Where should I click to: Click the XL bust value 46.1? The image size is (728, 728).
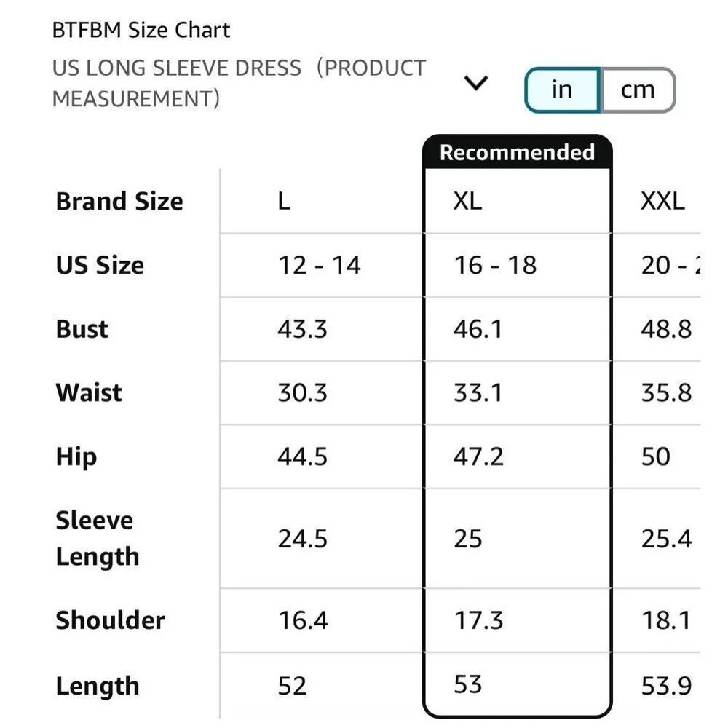click(x=478, y=329)
